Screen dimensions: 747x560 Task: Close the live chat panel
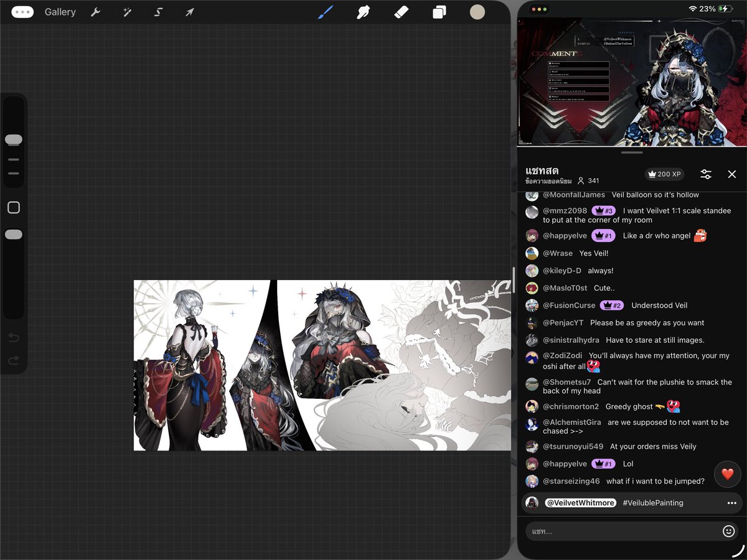click(x=732, y=174)
